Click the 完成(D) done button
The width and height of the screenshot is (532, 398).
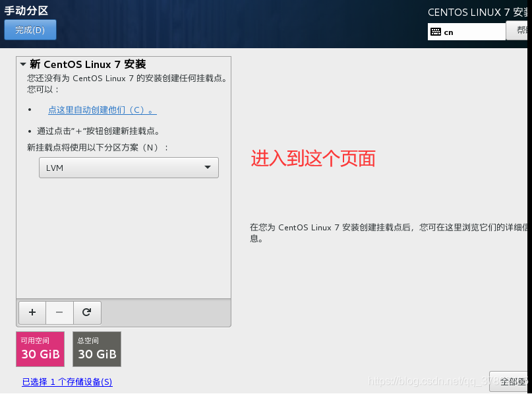[x=30, y=30]
